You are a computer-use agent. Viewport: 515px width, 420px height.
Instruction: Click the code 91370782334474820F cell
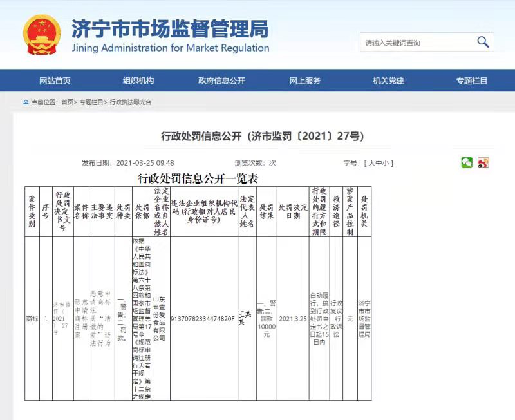(203, 318)
